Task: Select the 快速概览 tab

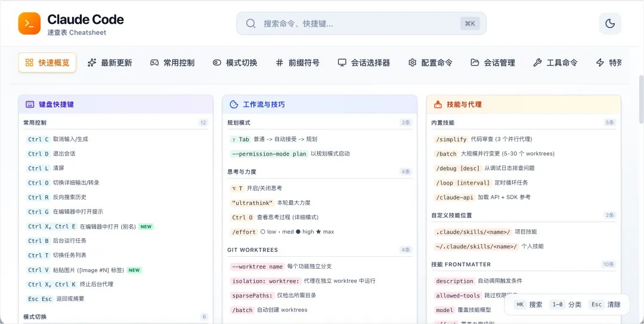Action: tap(47, 63)
